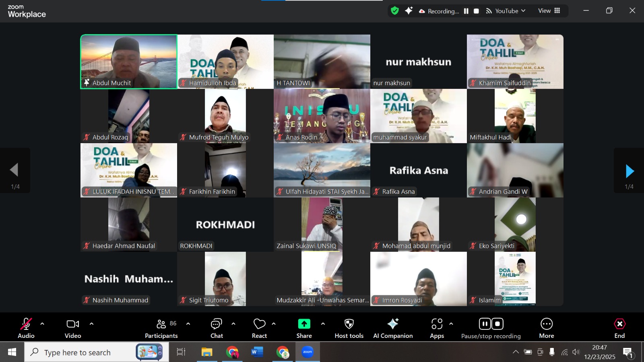Open the View layout menu
The width and height of the screenshot is (644, 362).
pyautogui.click(x=549, y=11)
